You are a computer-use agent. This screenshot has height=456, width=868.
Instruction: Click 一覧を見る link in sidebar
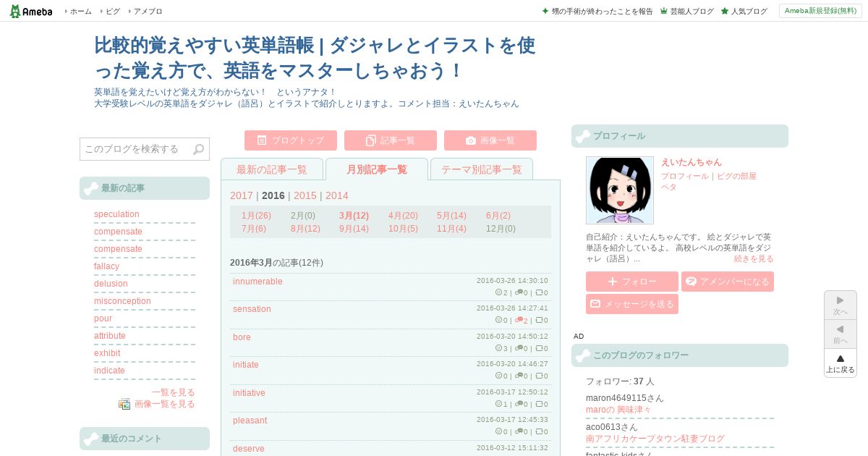[x=174, y=392]
